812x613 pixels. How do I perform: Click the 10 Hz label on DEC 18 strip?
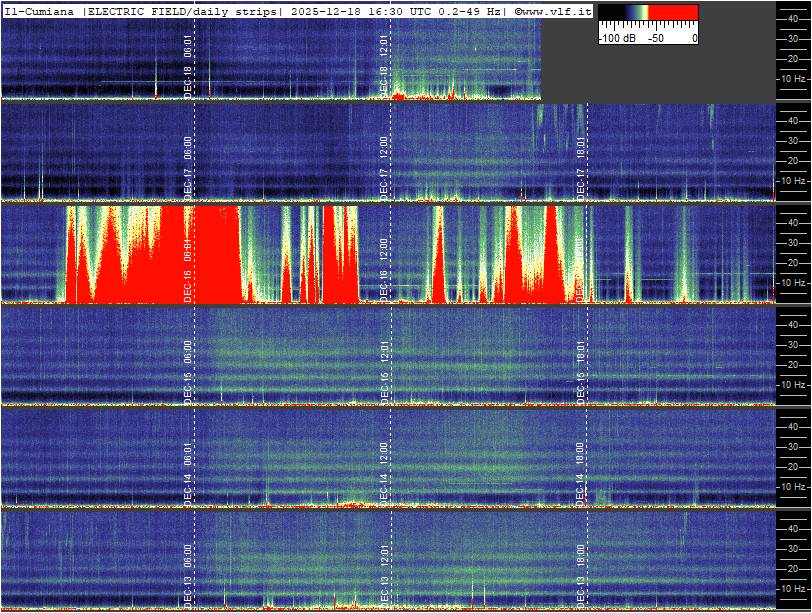tap(793, 78)
